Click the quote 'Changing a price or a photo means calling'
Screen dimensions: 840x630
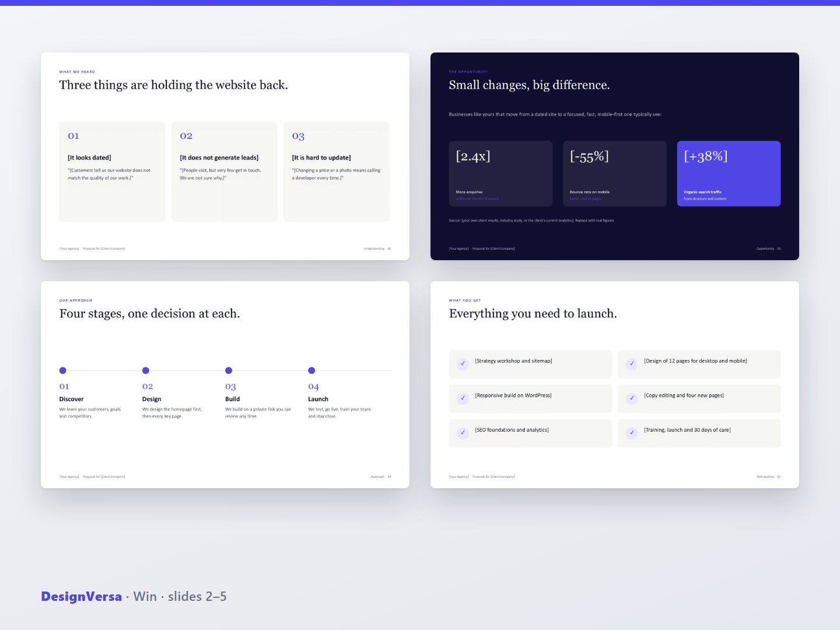[x=336, y=174]
